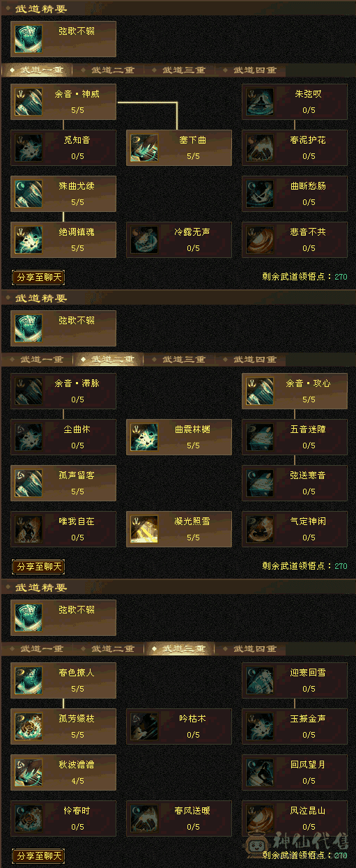Image resolution: width=356 pixels, height=868 pixels.
Task: Select the 塞下曲 skill icon
Action: [144, 149]
